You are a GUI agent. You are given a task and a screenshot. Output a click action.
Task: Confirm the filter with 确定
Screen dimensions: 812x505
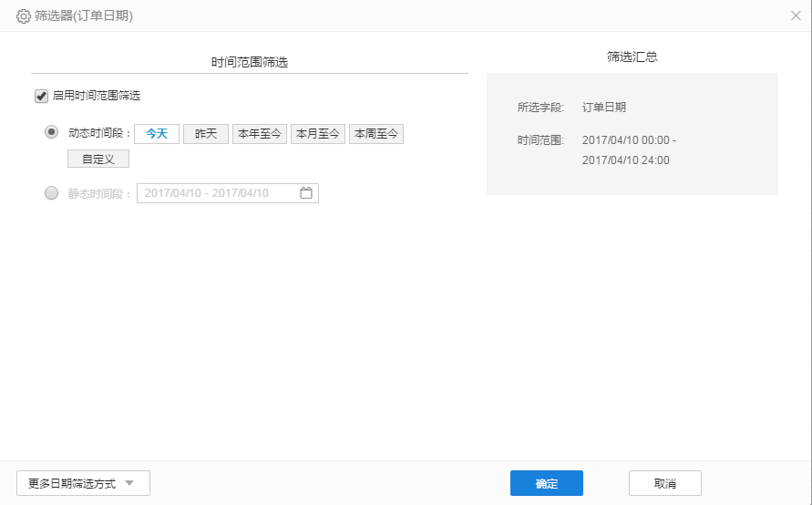(x=546, y=483)
